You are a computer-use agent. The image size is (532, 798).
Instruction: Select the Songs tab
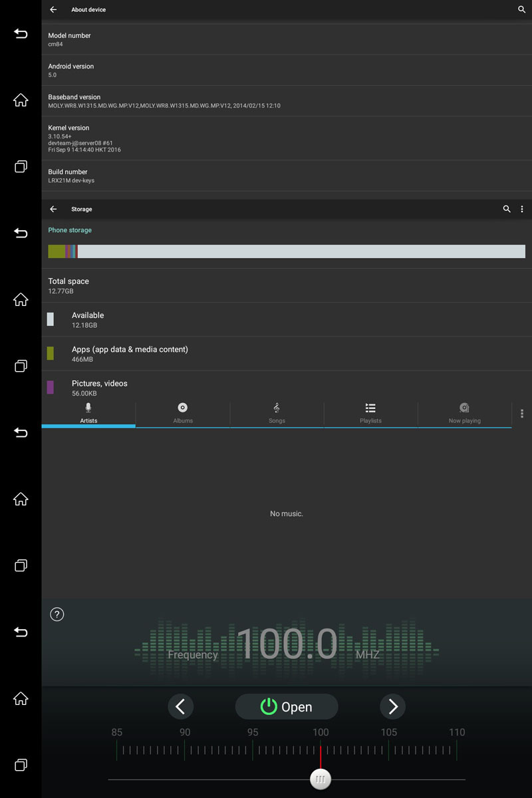click(x=277, y=413)
